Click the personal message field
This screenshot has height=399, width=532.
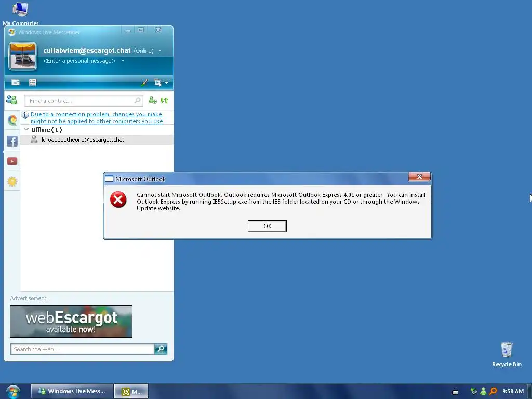coord(79,61)
